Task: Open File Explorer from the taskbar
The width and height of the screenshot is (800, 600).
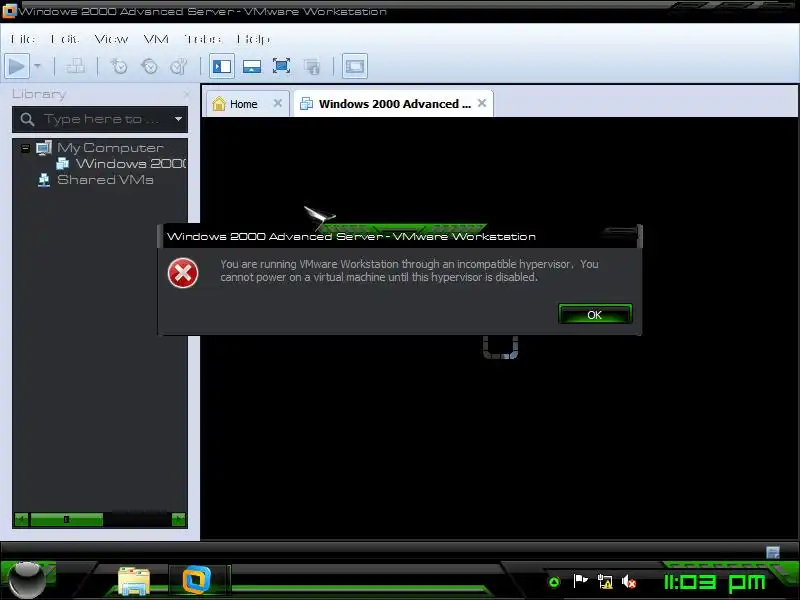Action: (134, 581)
